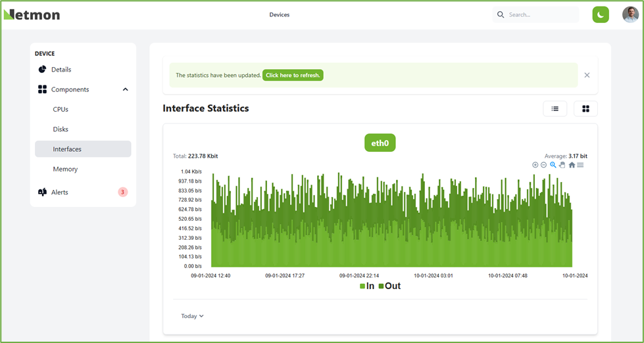Zoom out on the chart
The width and height of the screenshot is (644, 343).
point(543,165)
